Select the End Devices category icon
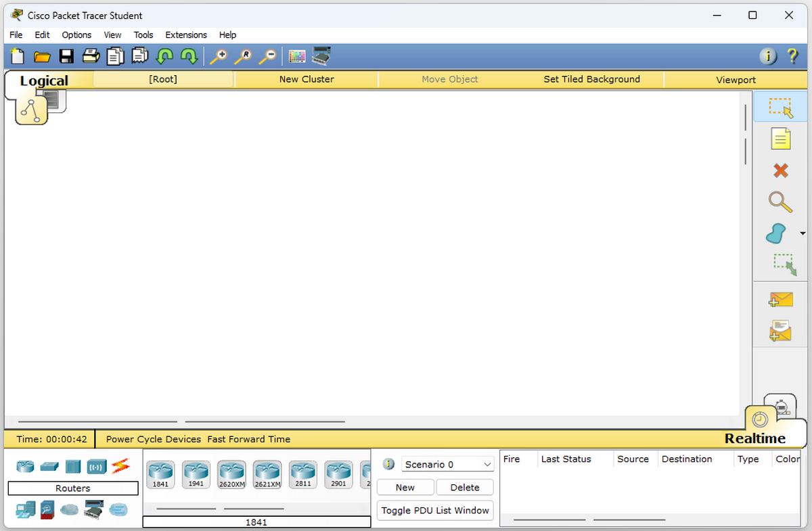 coord(26,509)
